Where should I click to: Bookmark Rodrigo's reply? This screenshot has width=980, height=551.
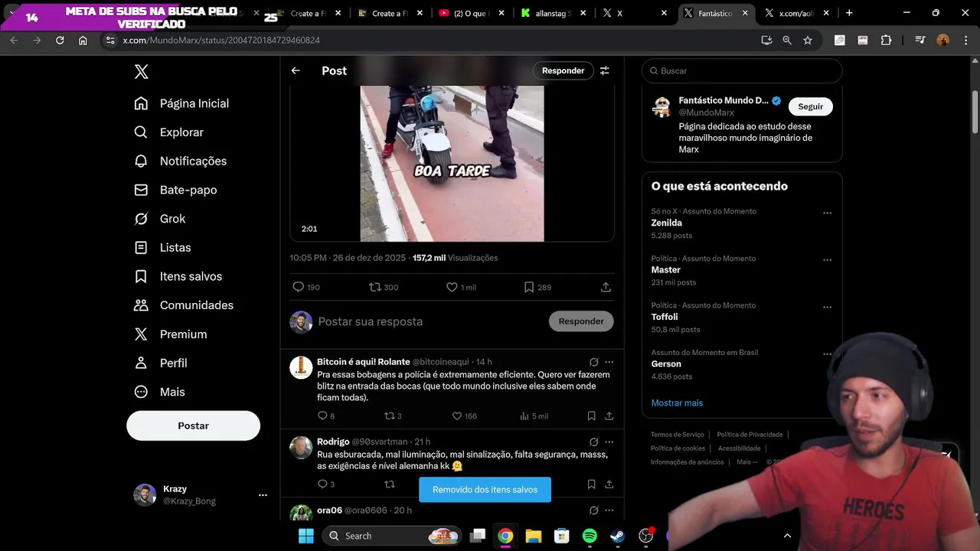pyautogui.click(x=591, y=484)
